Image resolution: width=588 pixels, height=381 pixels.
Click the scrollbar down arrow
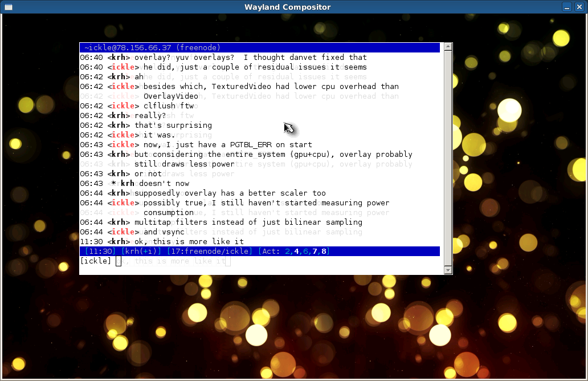(448, 270)
